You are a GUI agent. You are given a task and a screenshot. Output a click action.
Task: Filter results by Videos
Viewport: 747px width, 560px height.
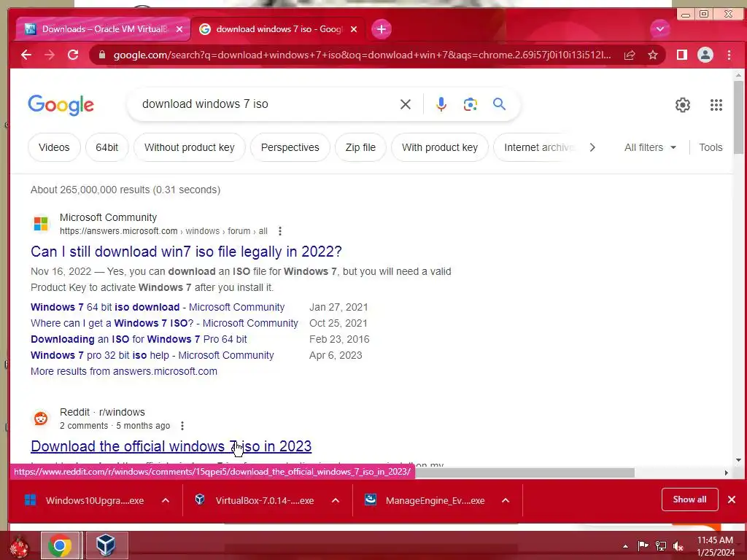point(54,147)
